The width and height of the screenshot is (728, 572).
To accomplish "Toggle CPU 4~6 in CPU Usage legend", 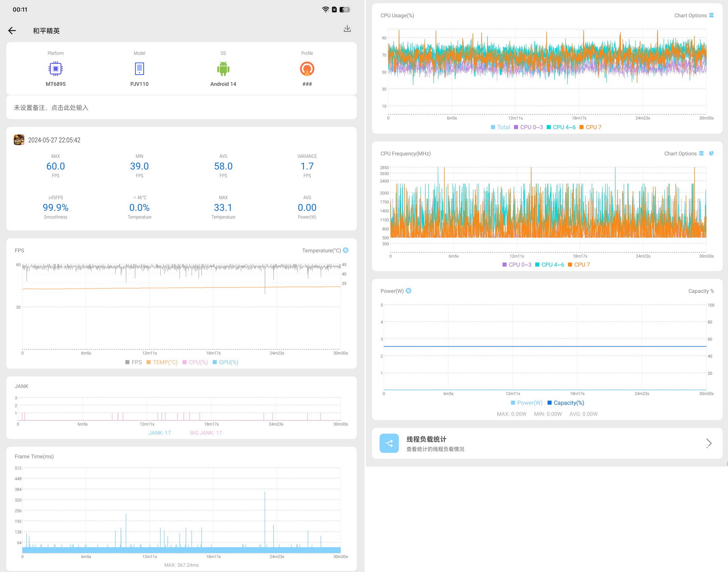I will [561, 127].
